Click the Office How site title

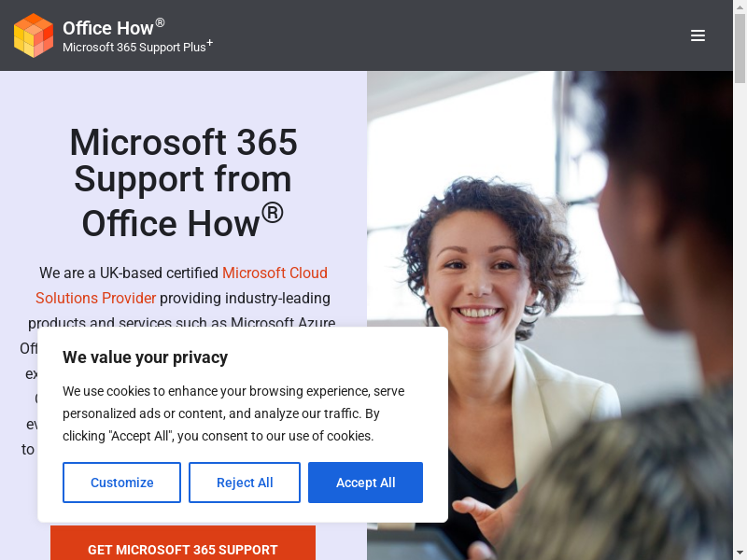[108, 28]
